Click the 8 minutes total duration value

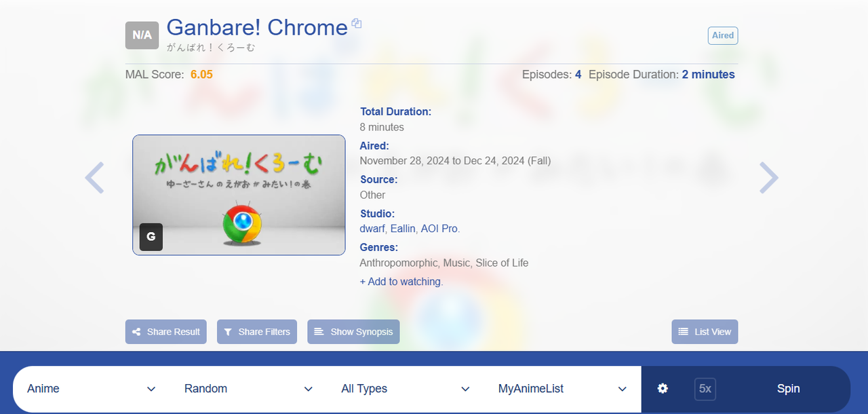coord(382,127)
